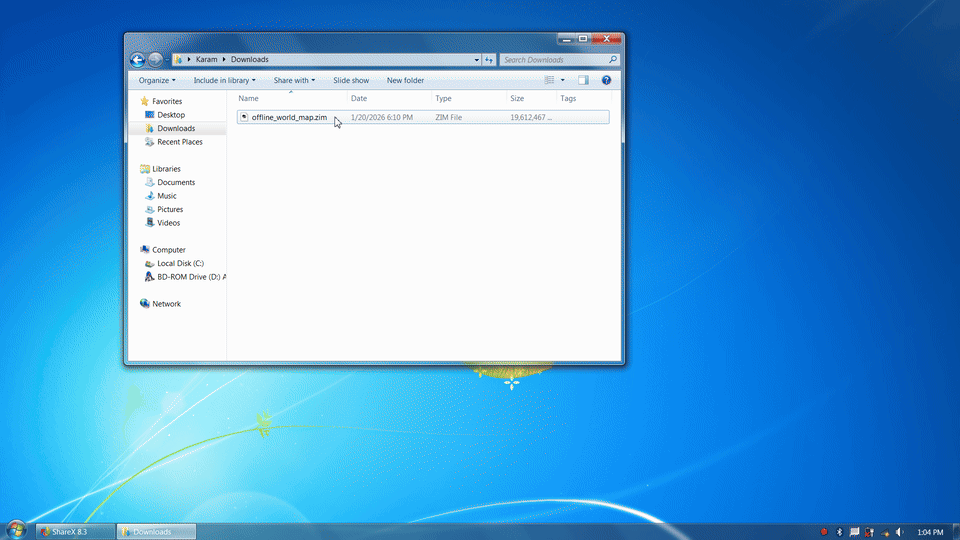Click the Libraries icon in the sidebar
The width and height of the screenshot is (960, 540).
(x=144, y=168)
